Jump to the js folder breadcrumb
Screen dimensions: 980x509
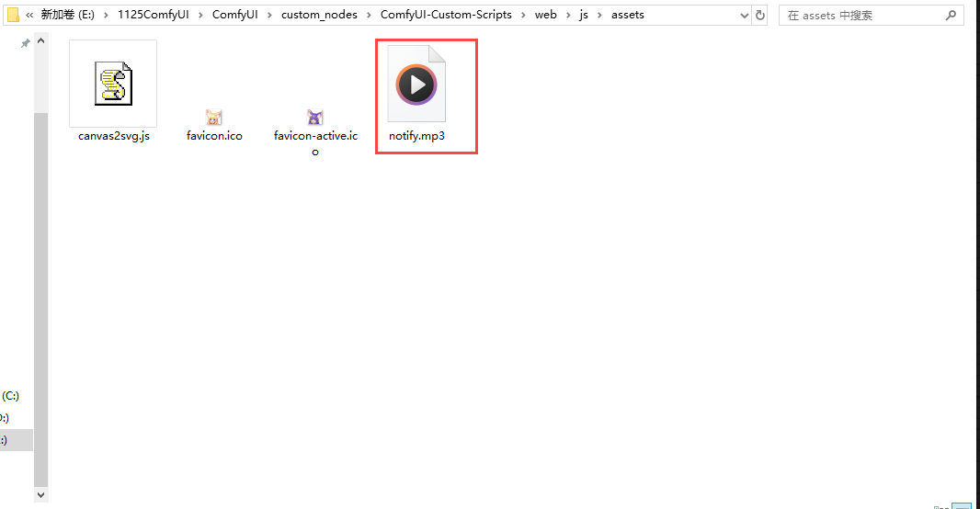tap(584, 16)
